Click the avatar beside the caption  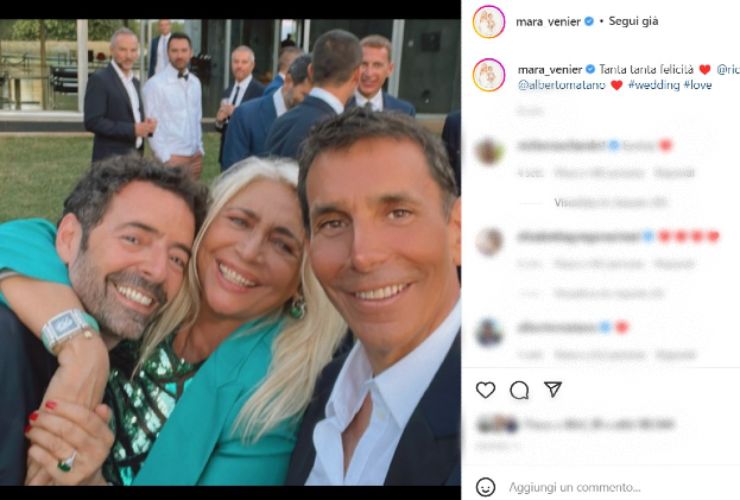(489, 75)
